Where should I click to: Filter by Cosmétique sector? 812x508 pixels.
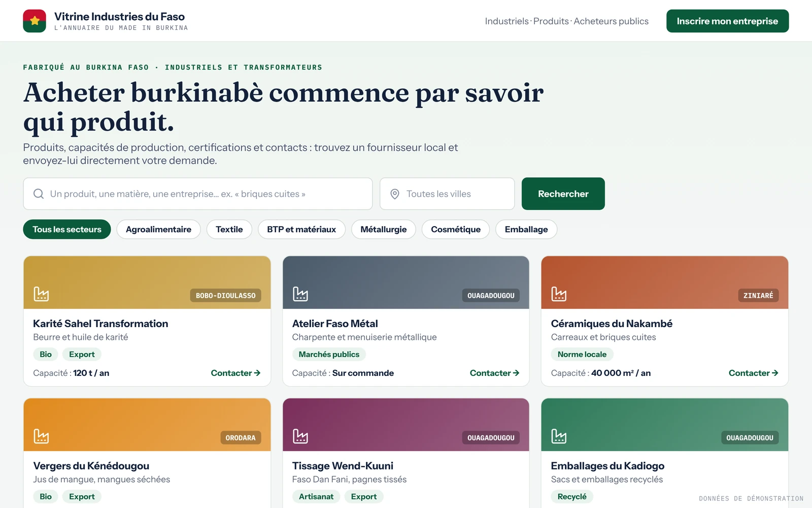pyautogui.click(x=456, y=229)
